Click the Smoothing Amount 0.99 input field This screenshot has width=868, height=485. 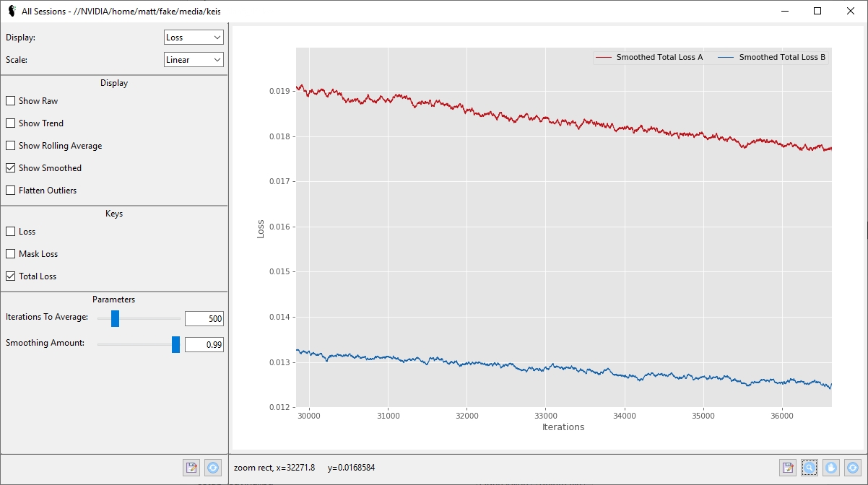click(x=204, y=345)
